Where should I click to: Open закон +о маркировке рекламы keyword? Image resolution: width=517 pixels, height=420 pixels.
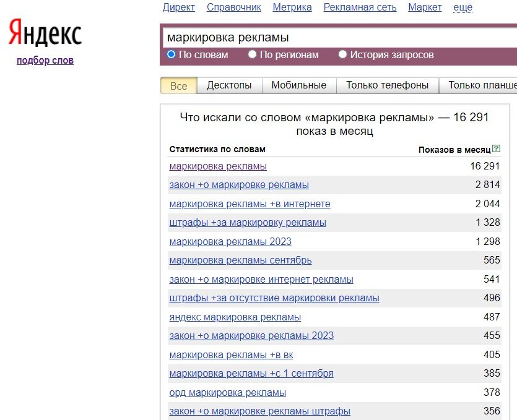pyautogui.click(x=239, y=185)
